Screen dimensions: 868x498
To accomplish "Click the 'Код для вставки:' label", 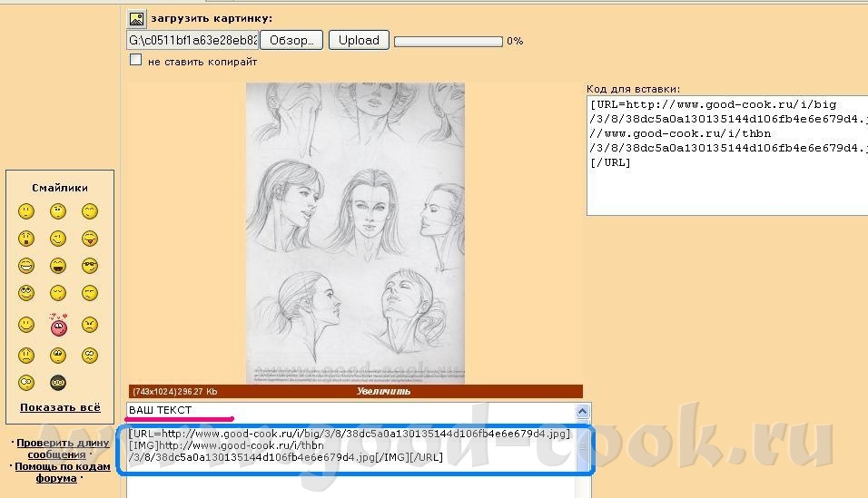I will click(x=633, y=89).
